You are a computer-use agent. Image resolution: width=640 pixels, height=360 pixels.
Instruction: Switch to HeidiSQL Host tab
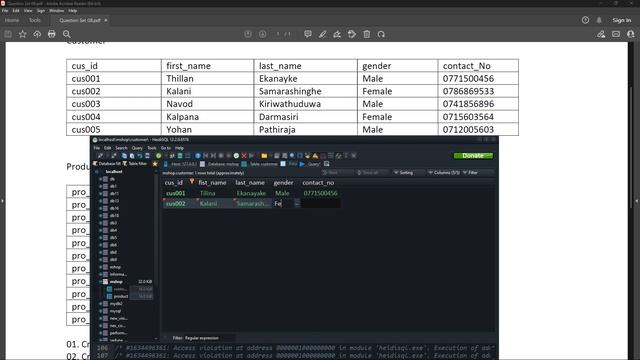pyautogui.click(x=180, y=164)
